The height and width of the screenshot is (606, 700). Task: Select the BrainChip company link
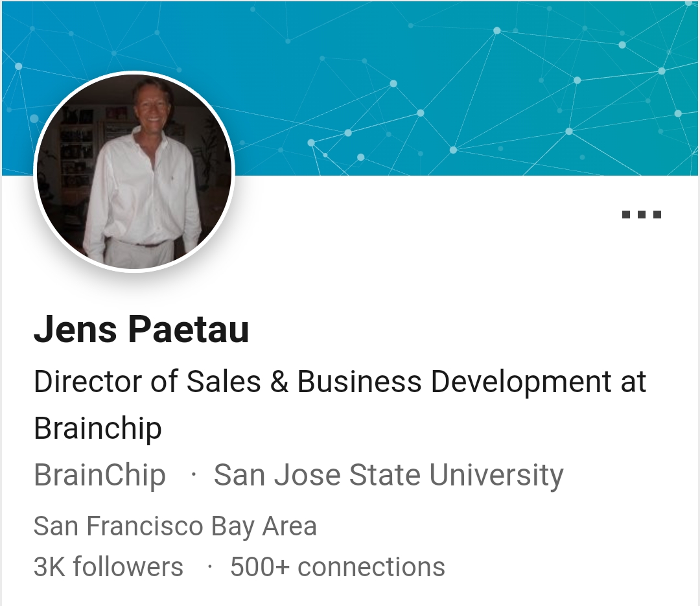(x=100, y=476)
